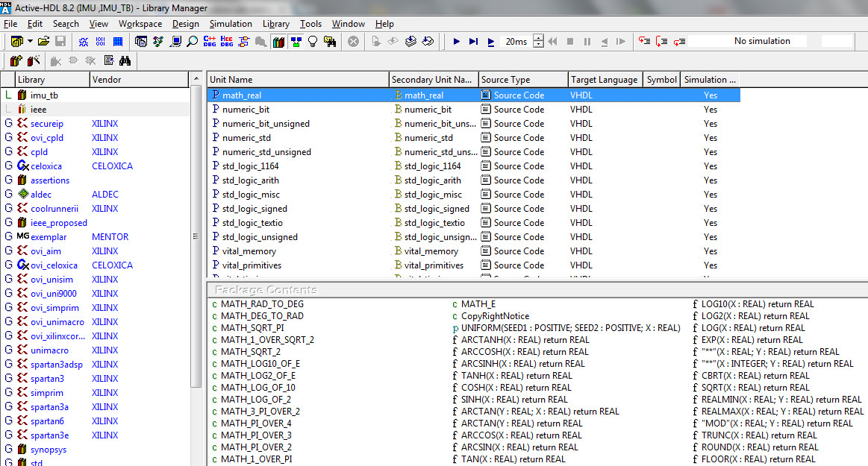Click the blue binary 0101 toolbar icon
The height and width of the screenshot is (466, 868).
click(100, 42)
